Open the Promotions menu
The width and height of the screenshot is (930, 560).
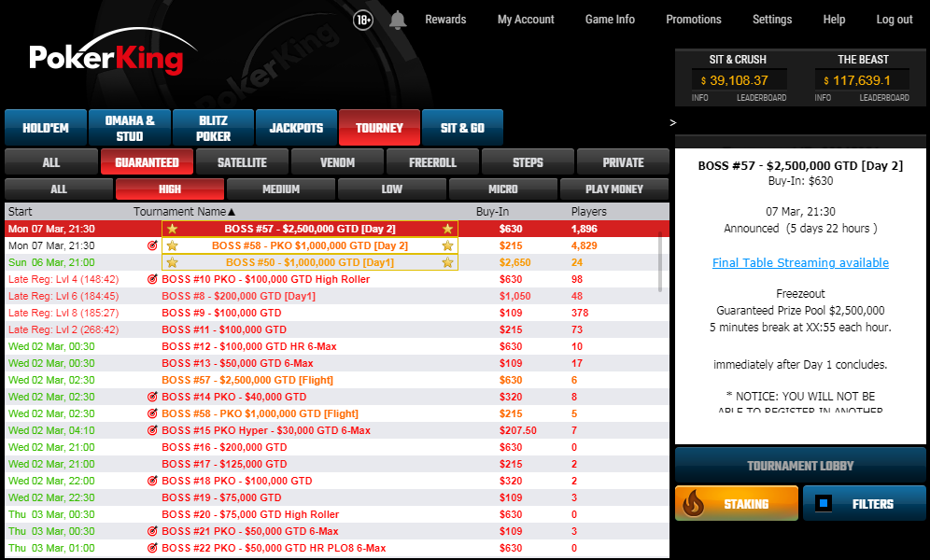pos(693,20)
